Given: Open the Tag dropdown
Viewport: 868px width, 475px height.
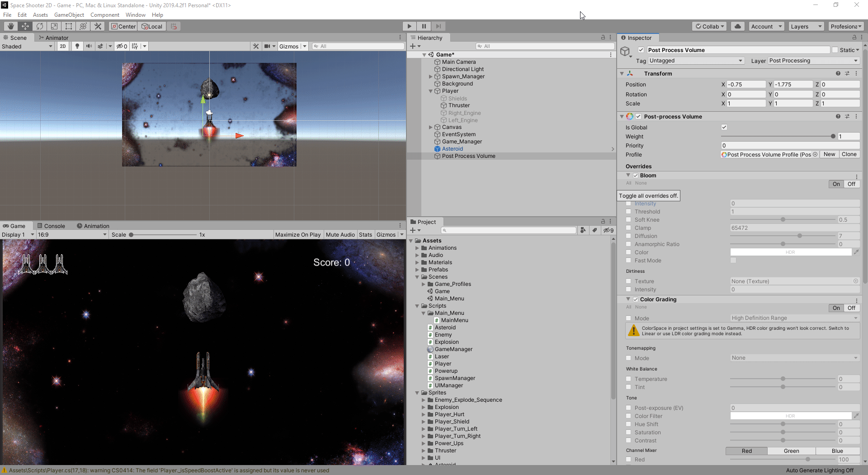Looking at the screenshot, I should point(696,61).
